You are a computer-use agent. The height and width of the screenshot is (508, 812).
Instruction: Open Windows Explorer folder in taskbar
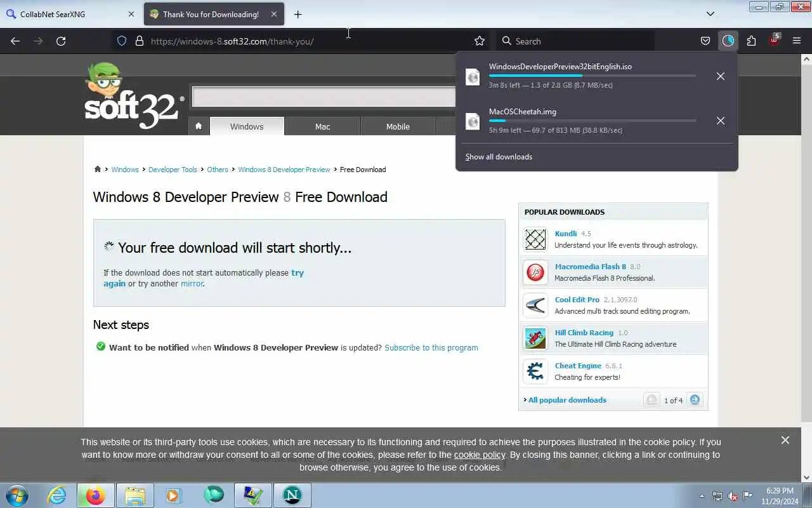click(x=135, y=495)
